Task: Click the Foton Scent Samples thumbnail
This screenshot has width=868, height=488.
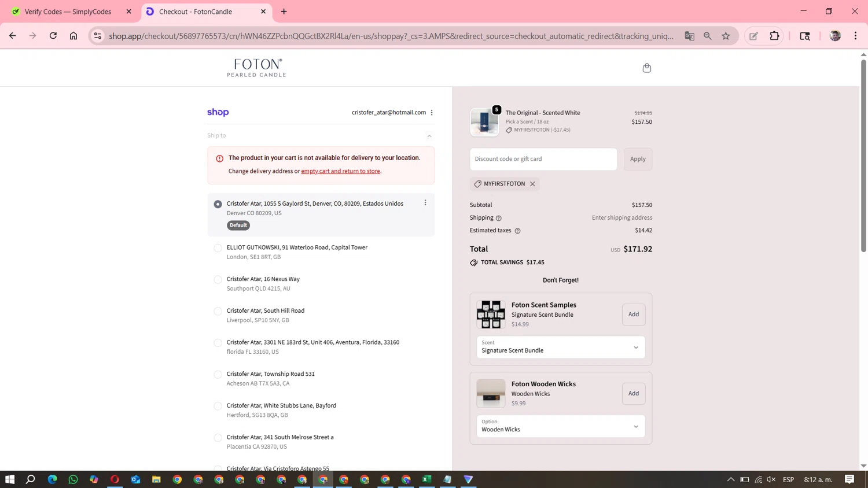Action: 491,315
